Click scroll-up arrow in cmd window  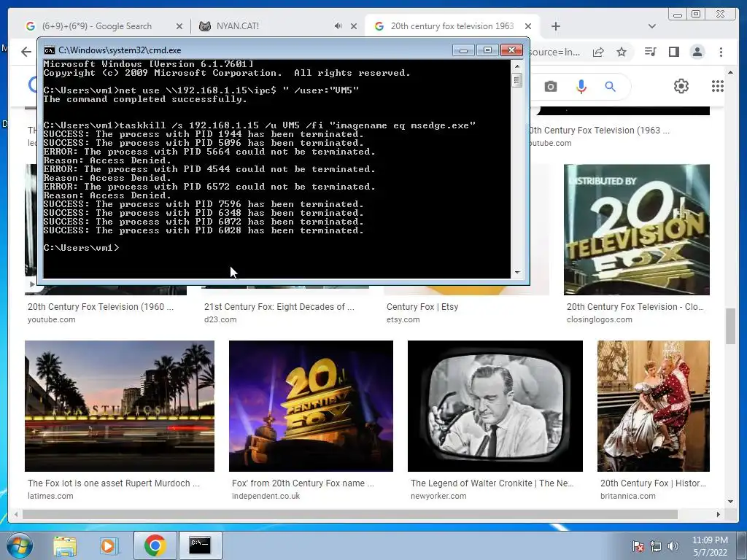point(517,66)
